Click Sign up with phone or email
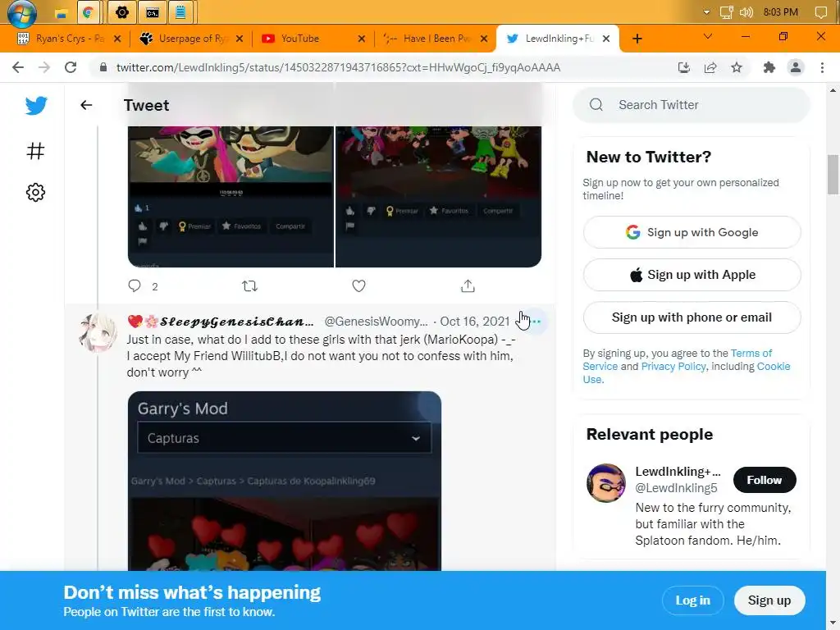This screenshot has width=840, height=630. pyautogui.click(x=692, y=317)
